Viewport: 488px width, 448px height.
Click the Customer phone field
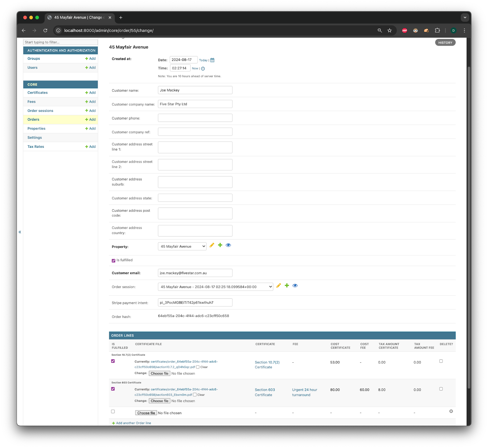click(195, 118)
